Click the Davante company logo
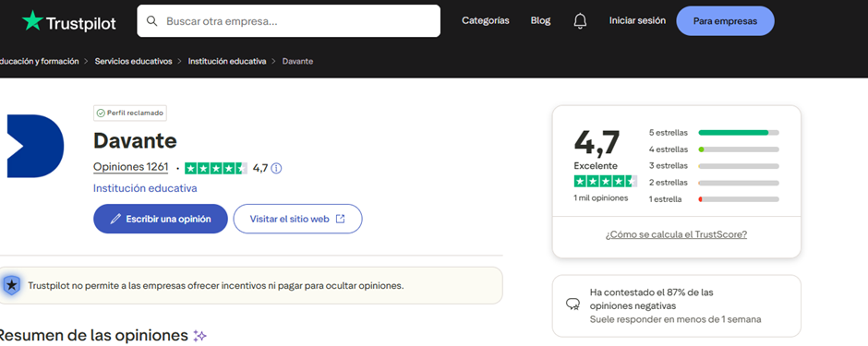Viewport: 868px width, 346px height. click(x=35, y=146)
